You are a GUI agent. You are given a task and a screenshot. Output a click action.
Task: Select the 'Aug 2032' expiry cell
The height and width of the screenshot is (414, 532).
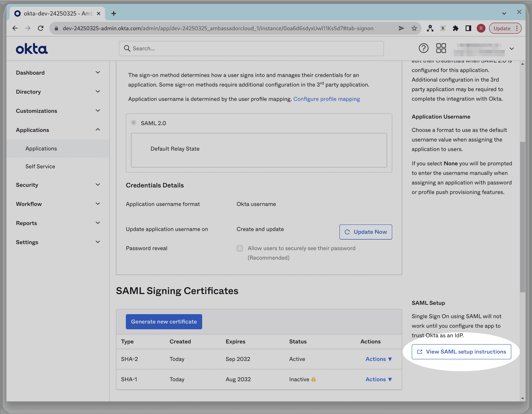click(238, 379)
